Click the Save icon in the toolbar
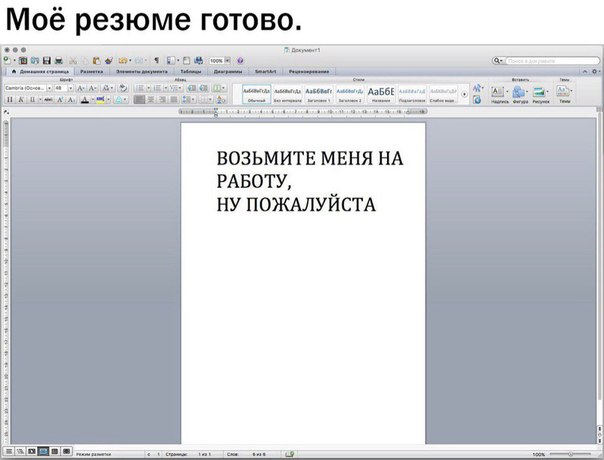Screen dimensions: 604x460 [47, 61]
